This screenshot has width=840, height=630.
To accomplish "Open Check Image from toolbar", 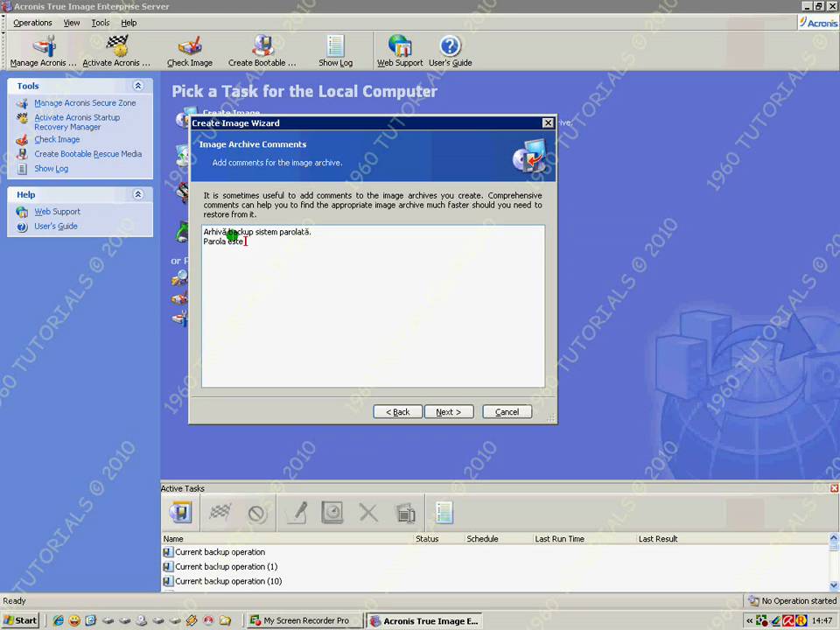I will (x=190, y=51).
